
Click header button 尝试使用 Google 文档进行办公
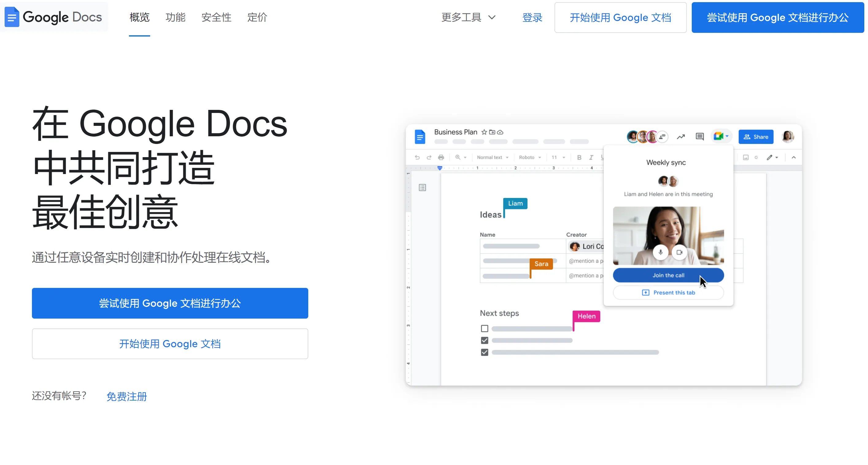tap(777, 17)
